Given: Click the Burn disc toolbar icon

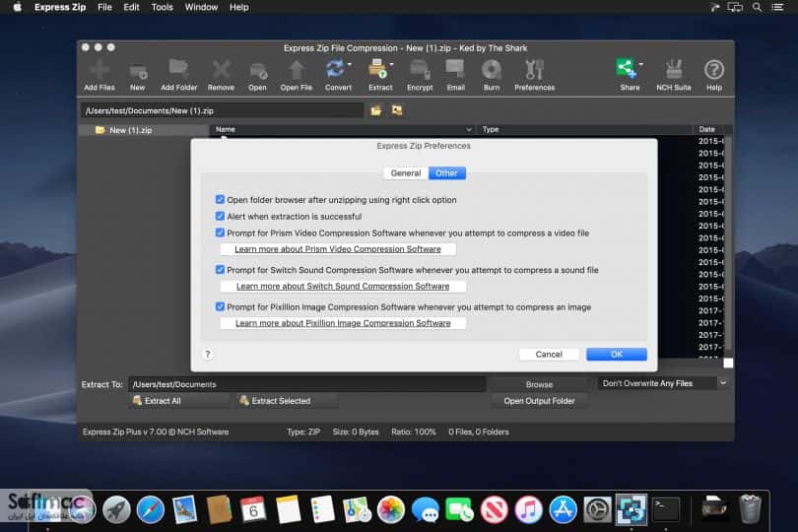Looking at the screenshot, I should [492, 75].
